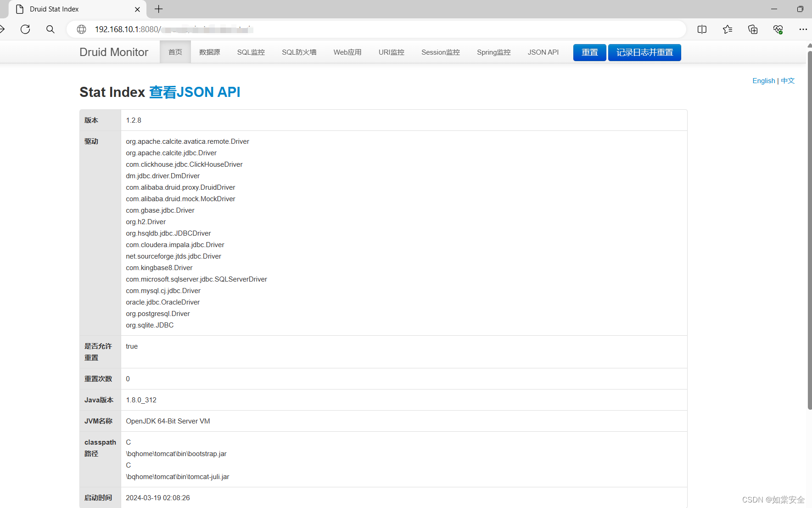Click com.alibaba.druid.mock.MockDriver entry
812x508 pixels.
[181, 199]
